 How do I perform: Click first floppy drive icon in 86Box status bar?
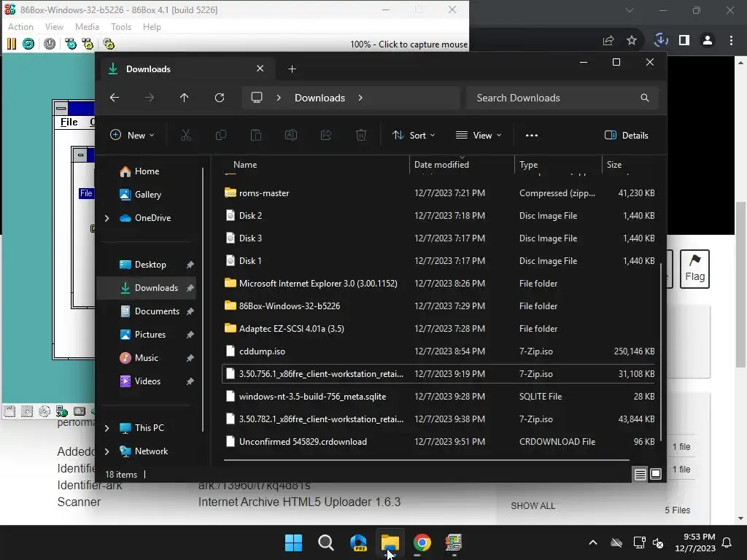pyautogui.click(x=9, y=411)
